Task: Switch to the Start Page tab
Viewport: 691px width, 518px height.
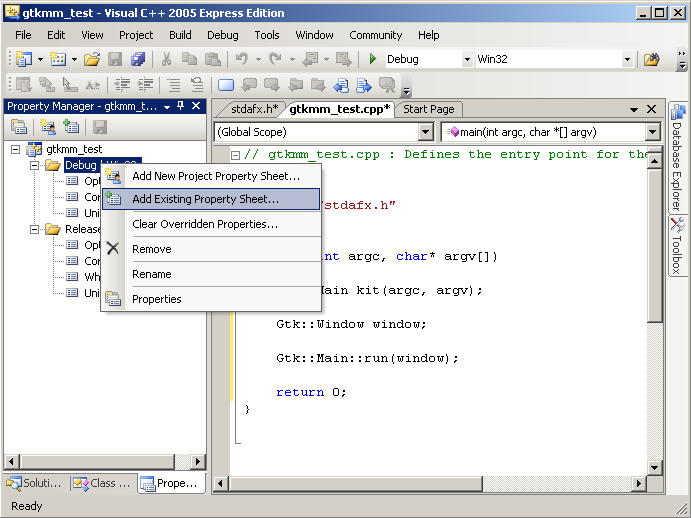Action: pyautogui.click(x=429, y=109)
